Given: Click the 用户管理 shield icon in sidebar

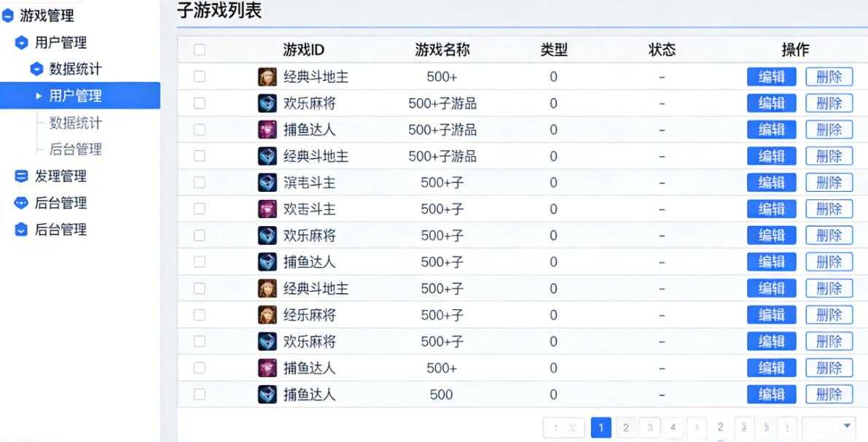Looking at the screenshot, I should pyautogui.click(x=22, y=42).
